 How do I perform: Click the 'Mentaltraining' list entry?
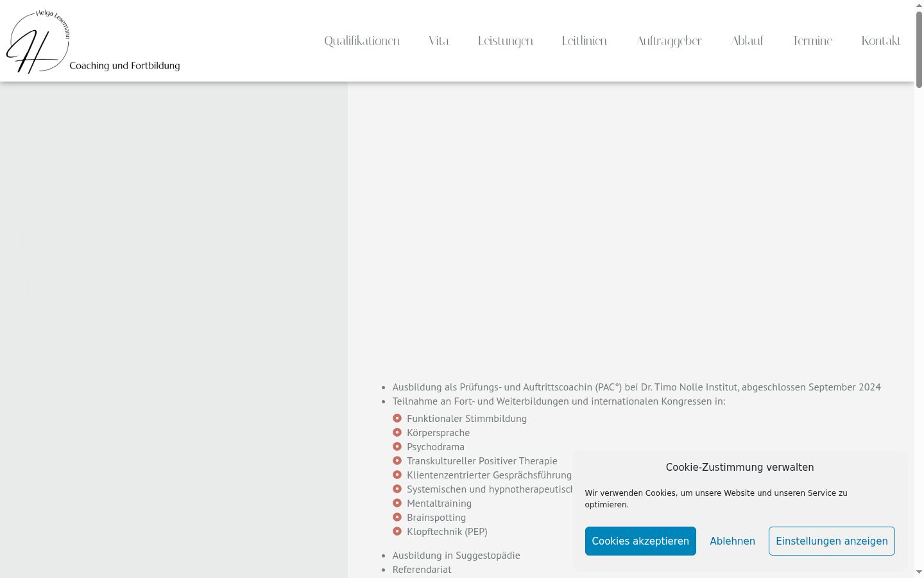[x=439, y=504]
